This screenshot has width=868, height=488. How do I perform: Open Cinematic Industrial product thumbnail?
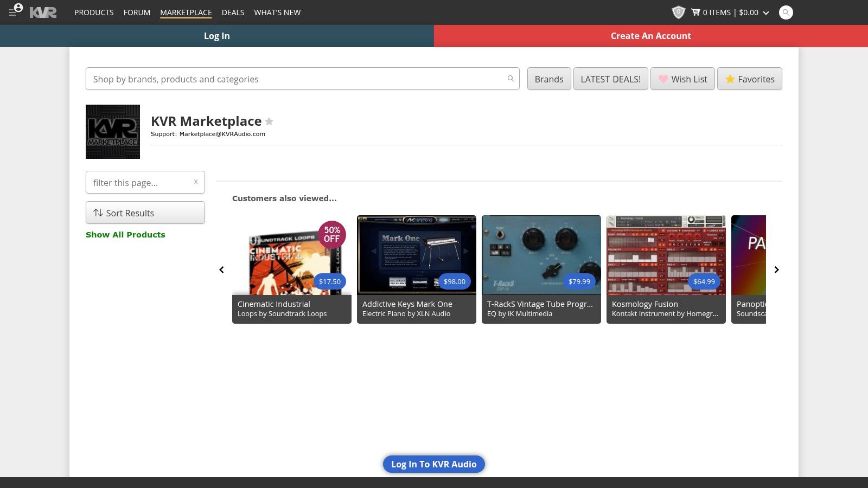pyautogui.click(x=292, y=255)
